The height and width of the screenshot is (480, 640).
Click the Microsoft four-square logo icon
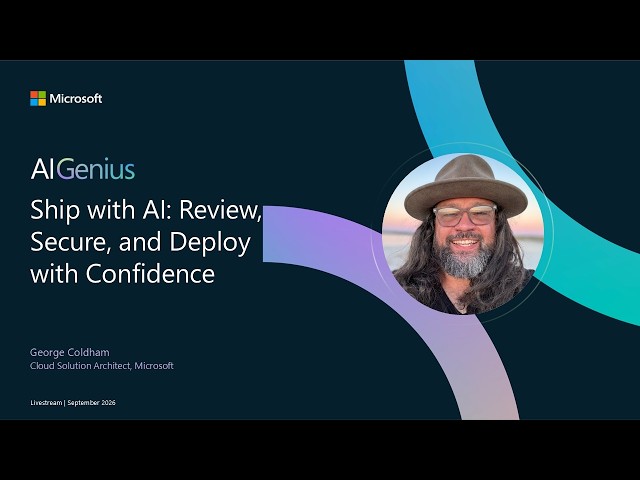pos(38,98)
